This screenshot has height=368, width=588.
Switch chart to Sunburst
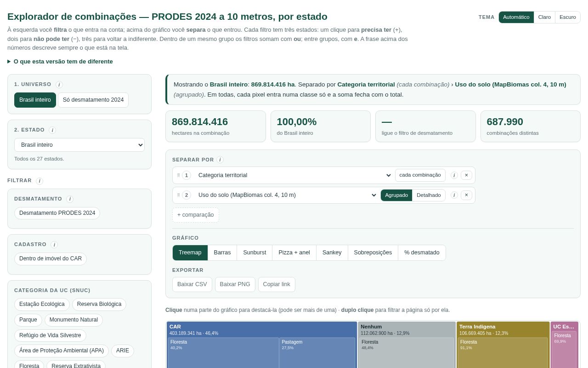tap(254, 253)
